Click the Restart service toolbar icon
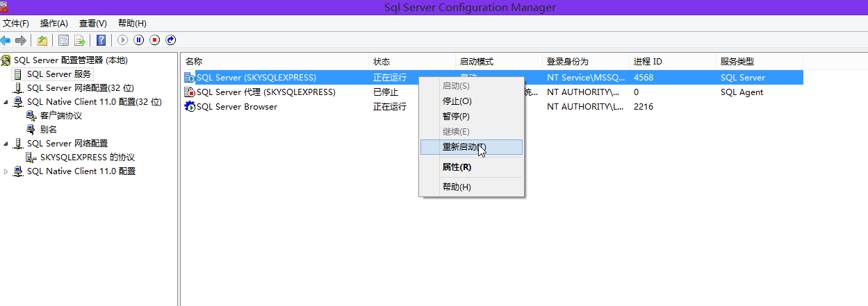The height and width of the screenshot is (306, 868). tap(171, 40)
